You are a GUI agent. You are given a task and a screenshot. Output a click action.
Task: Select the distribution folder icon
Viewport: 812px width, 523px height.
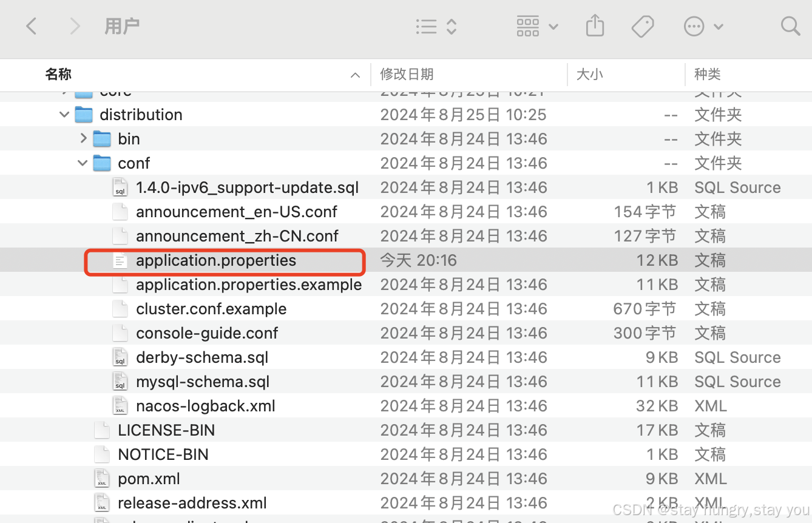point(84,115)
